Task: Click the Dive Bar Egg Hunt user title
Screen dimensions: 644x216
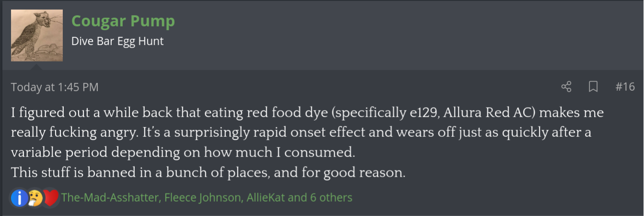Action: click(x=117, y=41)
